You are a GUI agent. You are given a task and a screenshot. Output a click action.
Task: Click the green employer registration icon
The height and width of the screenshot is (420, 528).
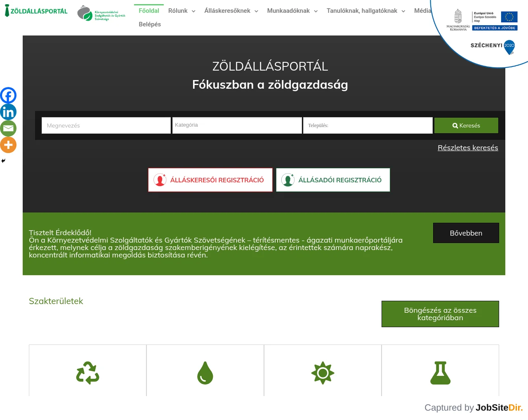click(x=288, y=180)
